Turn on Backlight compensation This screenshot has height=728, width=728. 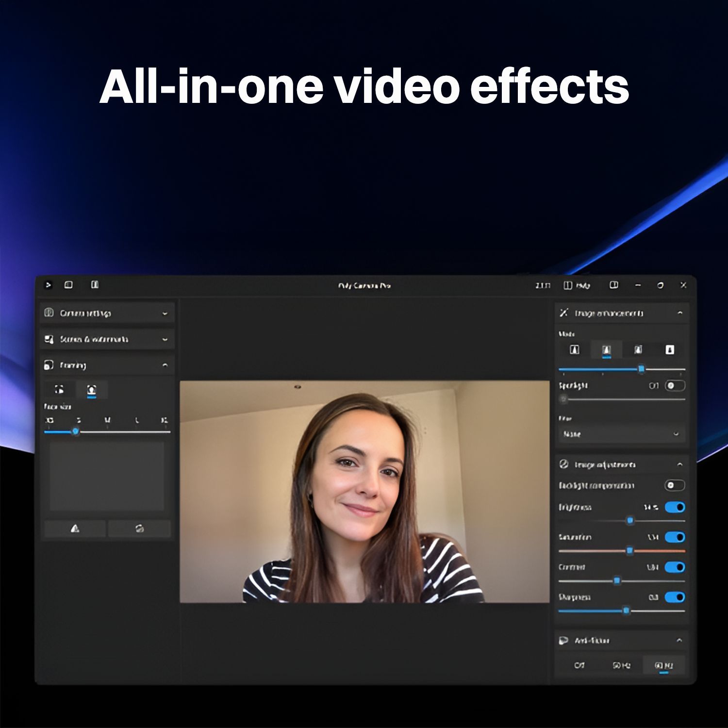pyautogui.click(x=674, y=485)
